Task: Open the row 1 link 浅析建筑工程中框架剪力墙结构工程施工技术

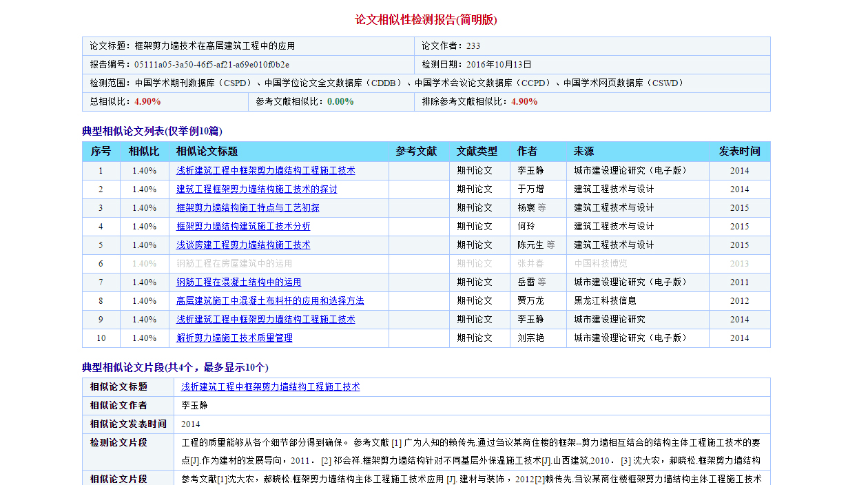Action: (265, 170)
